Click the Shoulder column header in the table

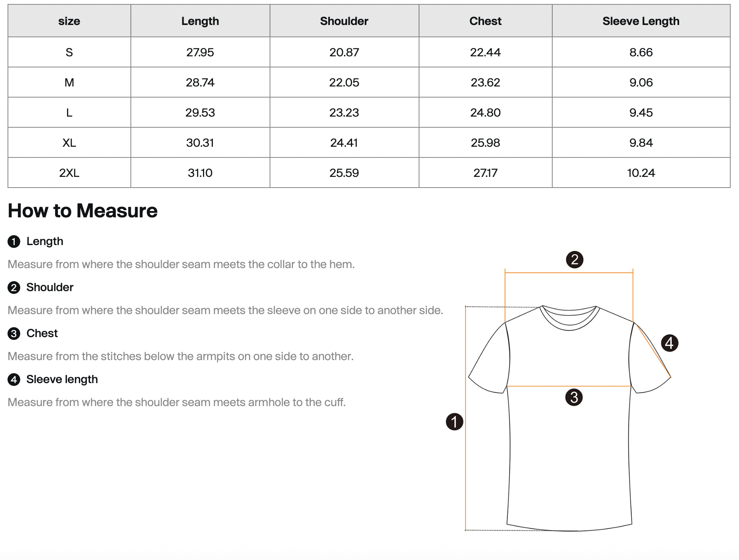point(344,21)
